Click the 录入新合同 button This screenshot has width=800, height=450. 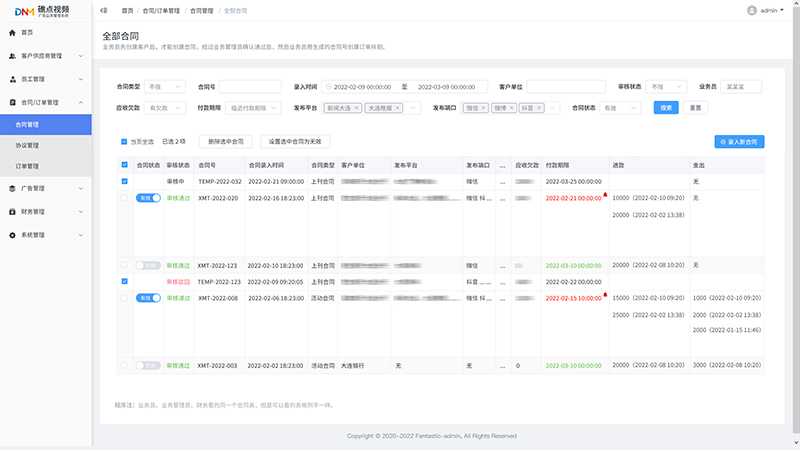(x=739, y=142)
